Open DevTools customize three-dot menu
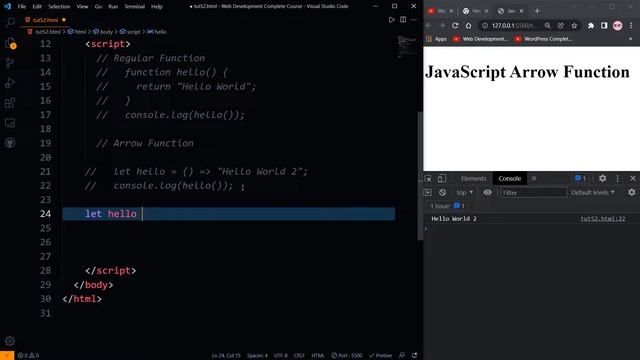This screenshot has height=360, width=640. pos(618,178)
